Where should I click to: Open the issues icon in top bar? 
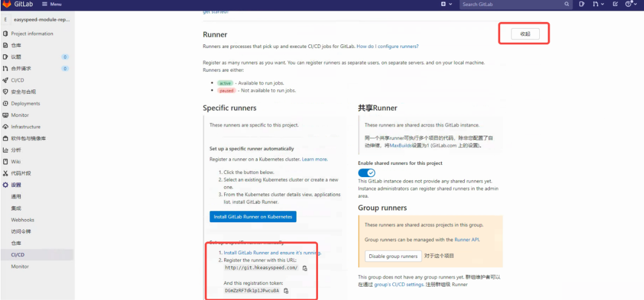tap(582, 4)
